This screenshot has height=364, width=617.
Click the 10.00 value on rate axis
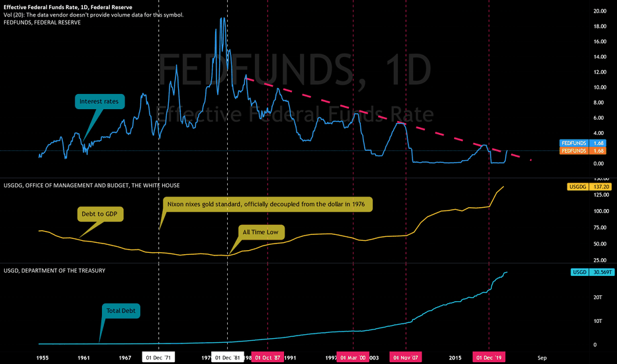(x=600, y=87)
